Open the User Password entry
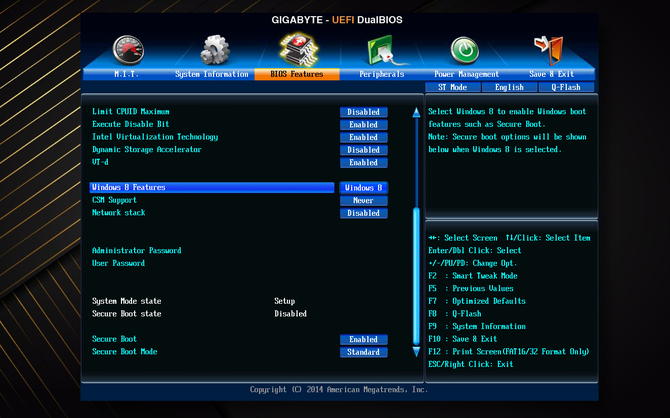670x418 pixels. click(x=118, y=263)
